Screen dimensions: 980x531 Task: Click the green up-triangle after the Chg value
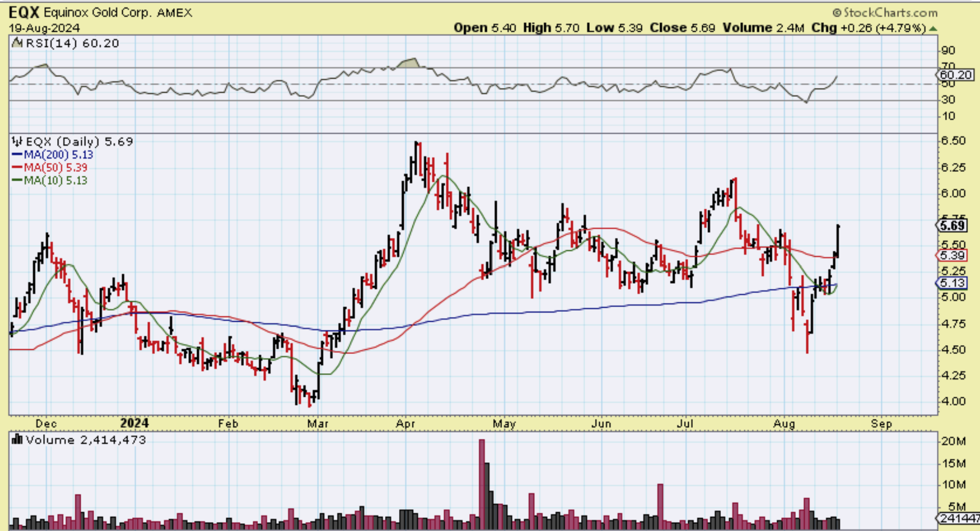pyautogui.click(x=933, y=29)
